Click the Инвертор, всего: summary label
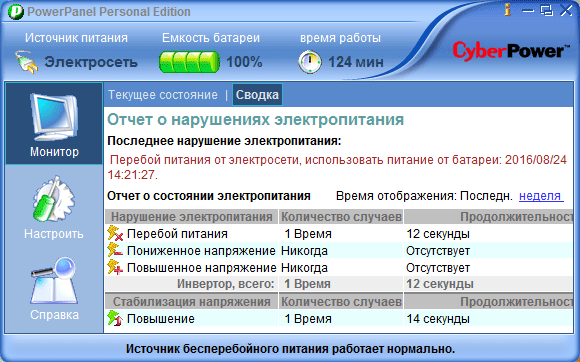This screenshot has height=362, width=580. pyautogui.click(x=226, y=284)
